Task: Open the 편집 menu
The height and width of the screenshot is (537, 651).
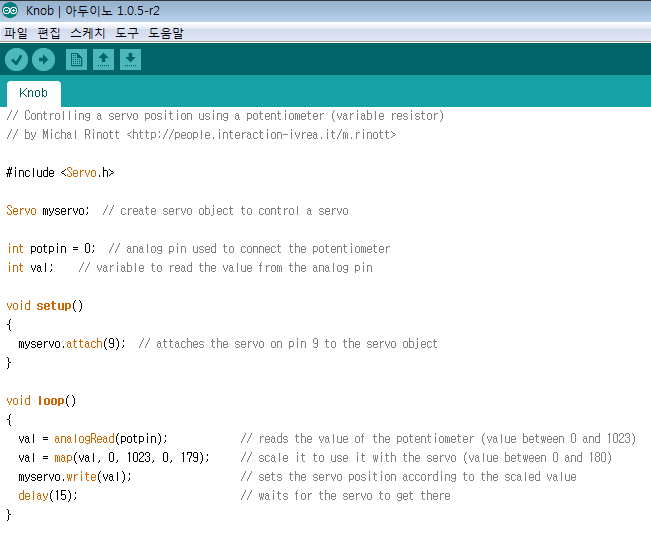Action: [x=49, y=33]
